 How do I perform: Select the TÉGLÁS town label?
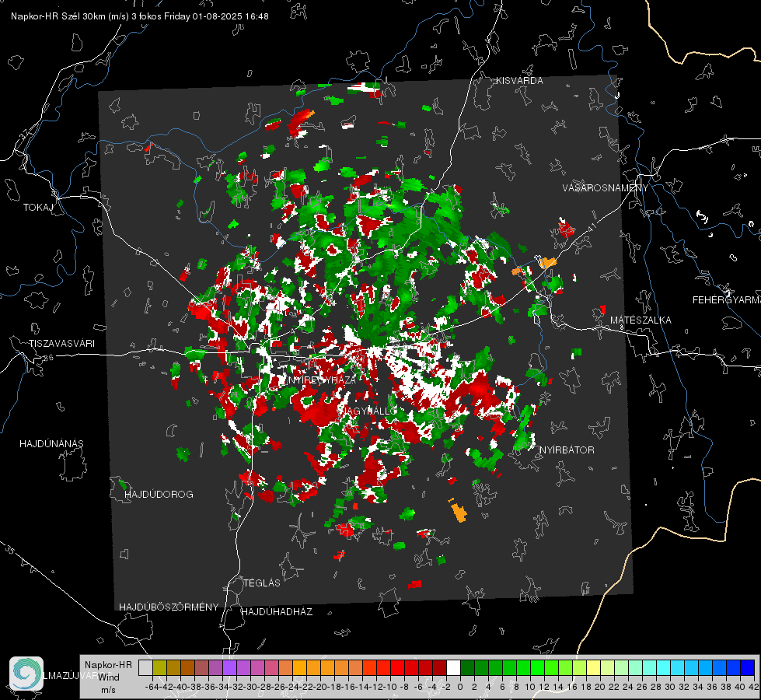coord(262,583)
